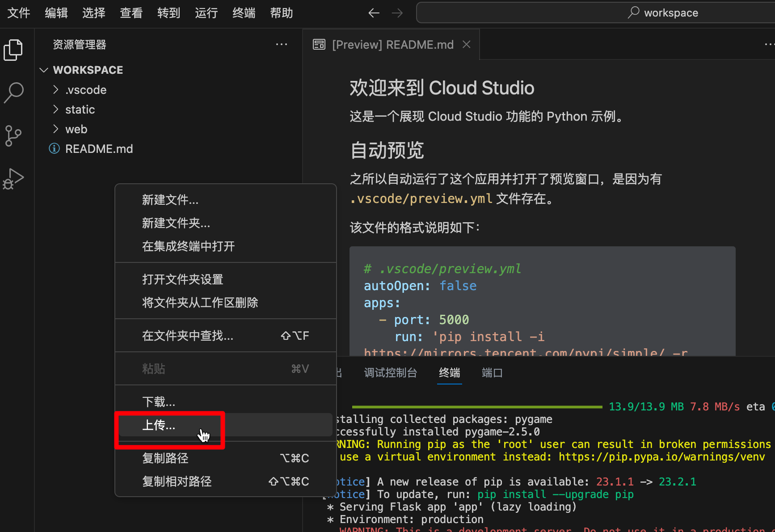Click the 'autoOpen: false' code line
The width and height of the screenshot is (775, 532).
[420, 286]
